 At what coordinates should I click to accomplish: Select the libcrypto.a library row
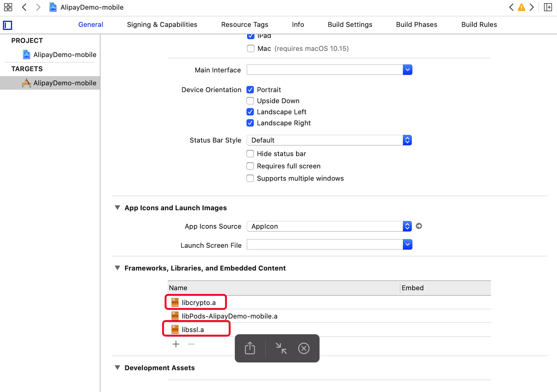click(198, 302)
